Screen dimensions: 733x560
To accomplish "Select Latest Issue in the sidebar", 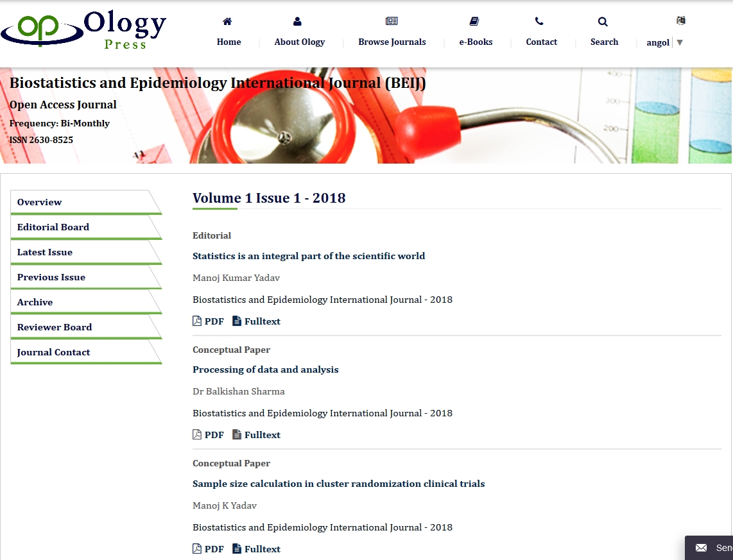I will tap(86, 252).
